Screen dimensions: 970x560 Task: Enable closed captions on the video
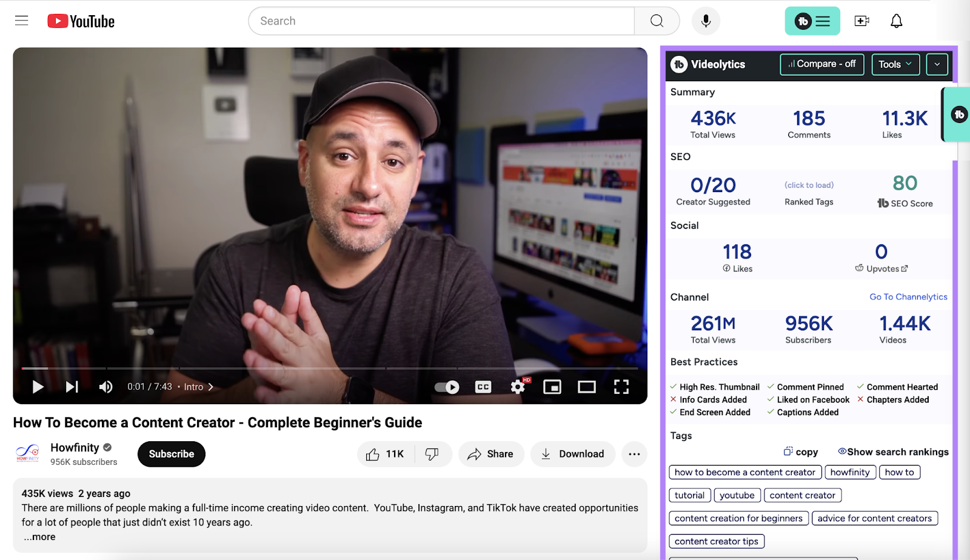point(483,387)
